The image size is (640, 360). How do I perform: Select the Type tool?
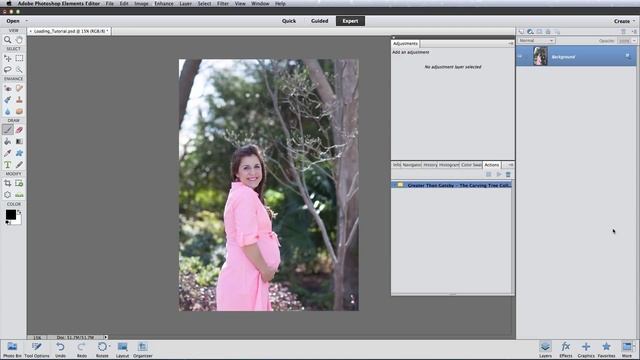click(7, 164)
